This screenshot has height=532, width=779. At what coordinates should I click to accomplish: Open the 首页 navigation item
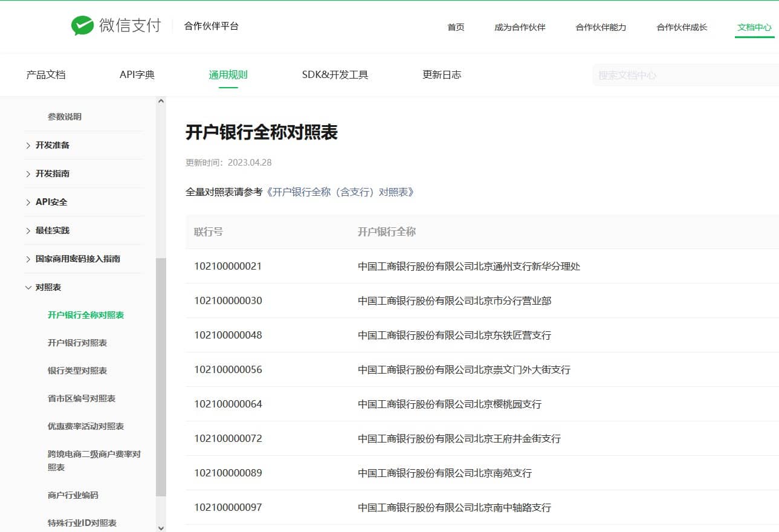(456, 27)
